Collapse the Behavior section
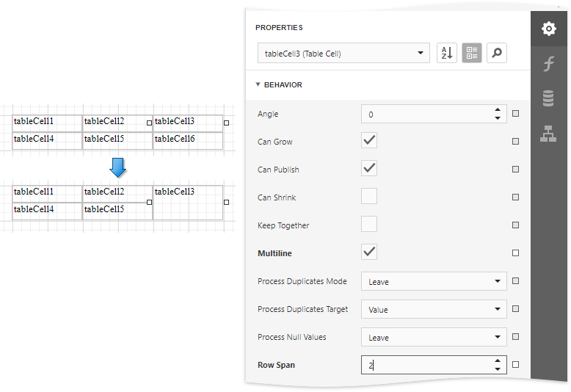Screen dimensions: 571x392 [258, 84]
